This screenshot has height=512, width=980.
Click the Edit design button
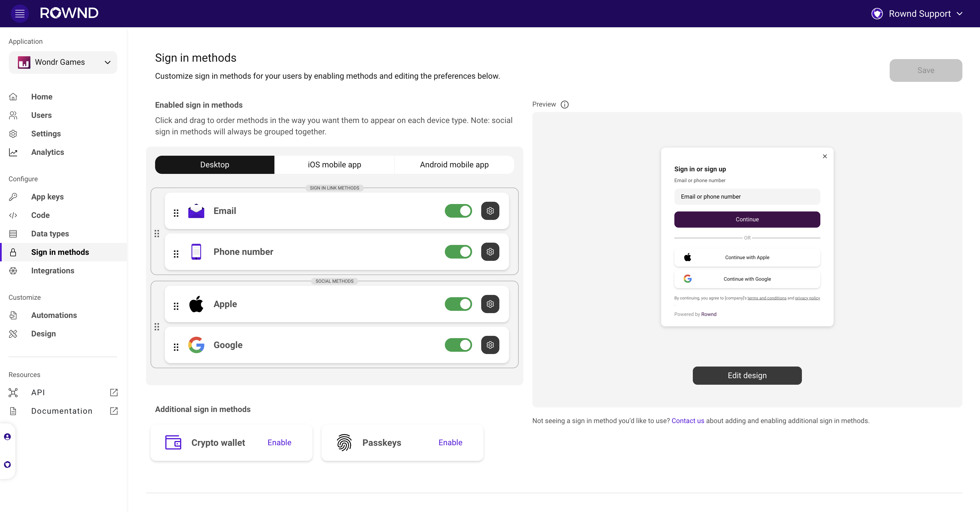tap(747, 375)
